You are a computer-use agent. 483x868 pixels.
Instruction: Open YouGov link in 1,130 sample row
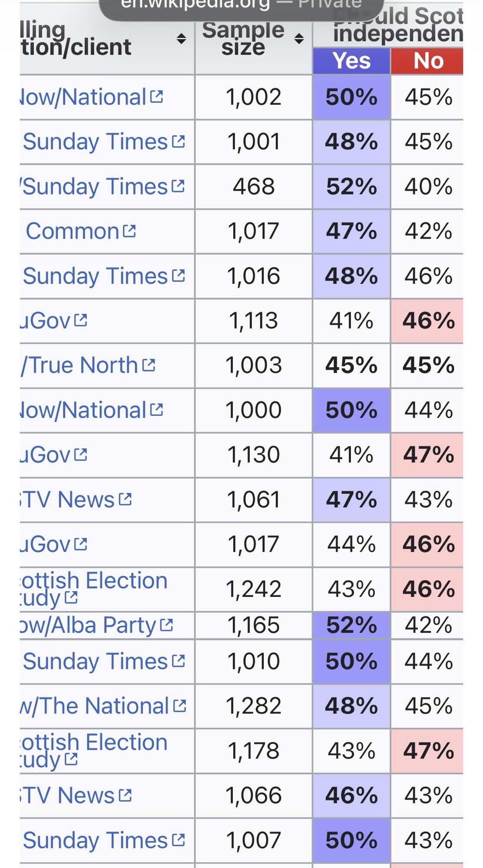point(45,455)
